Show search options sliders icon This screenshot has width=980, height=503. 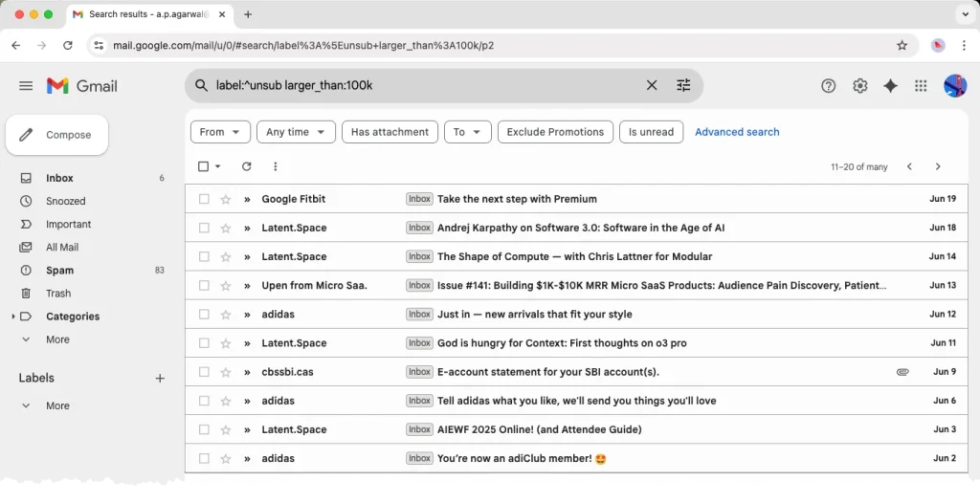pos(683,86)
